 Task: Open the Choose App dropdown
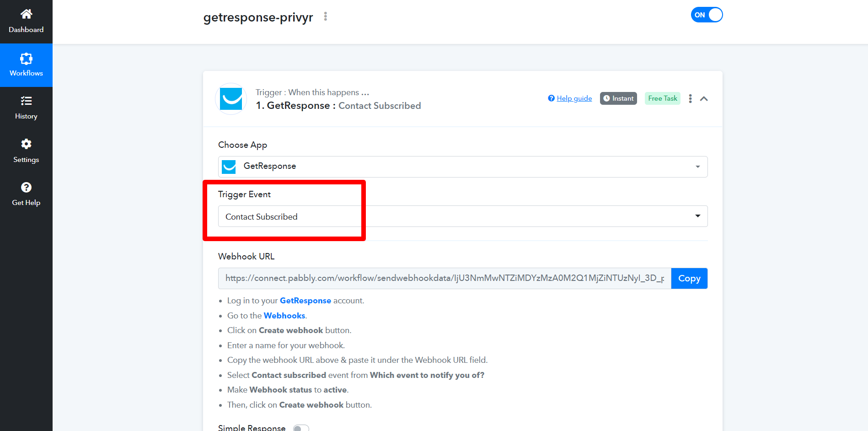coord(463,167)
